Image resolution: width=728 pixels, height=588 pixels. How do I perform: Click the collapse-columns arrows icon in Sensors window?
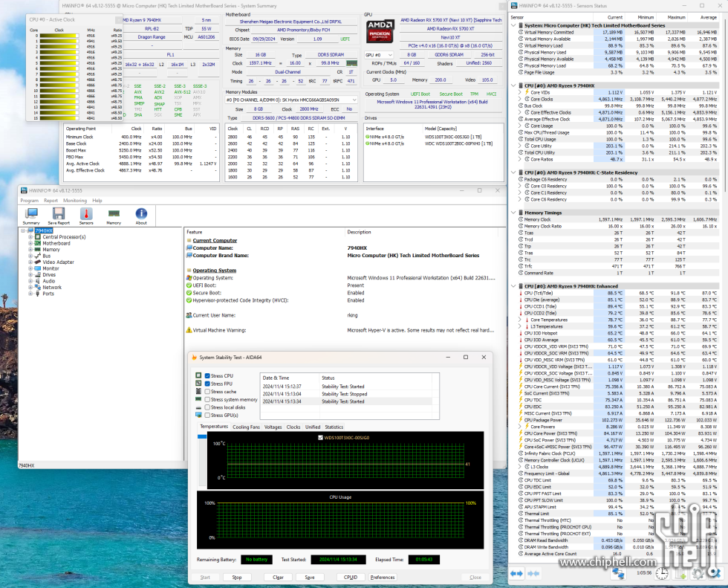pyautogui.click(x=533, y=574)
